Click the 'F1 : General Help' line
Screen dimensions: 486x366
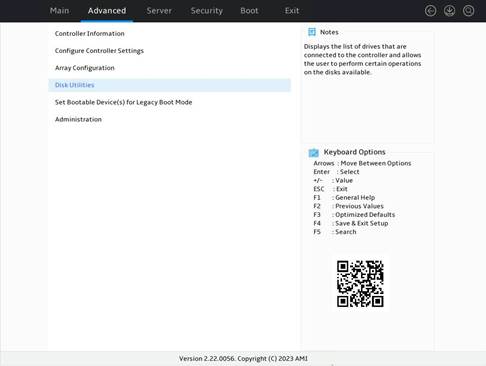click(344, 198)
